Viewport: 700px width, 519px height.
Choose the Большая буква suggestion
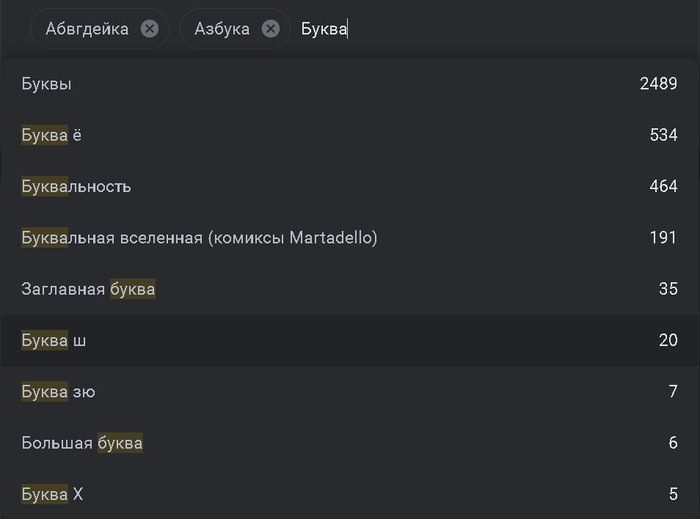click(350, 443)
